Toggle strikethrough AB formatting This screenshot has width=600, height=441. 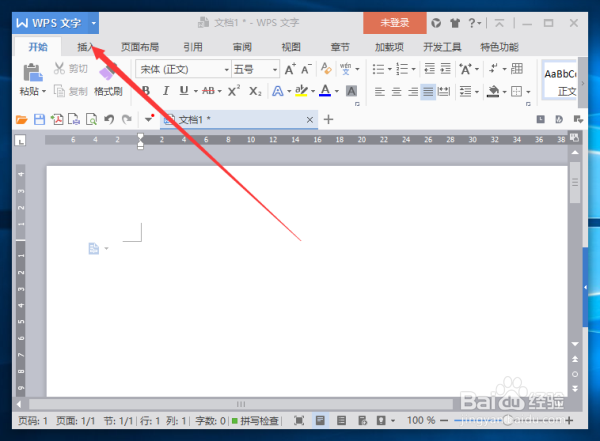point(208,91)
